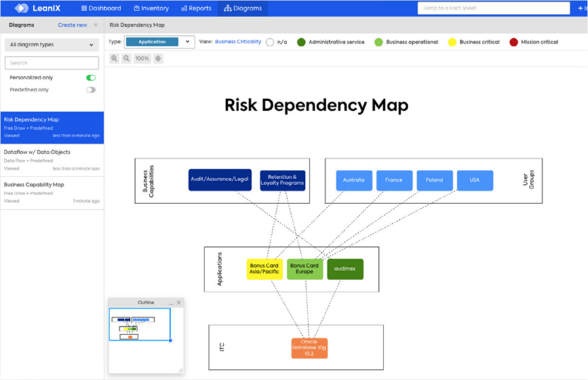
Task: Click Business operational light green swatch
Action: (x=379, y=42)
